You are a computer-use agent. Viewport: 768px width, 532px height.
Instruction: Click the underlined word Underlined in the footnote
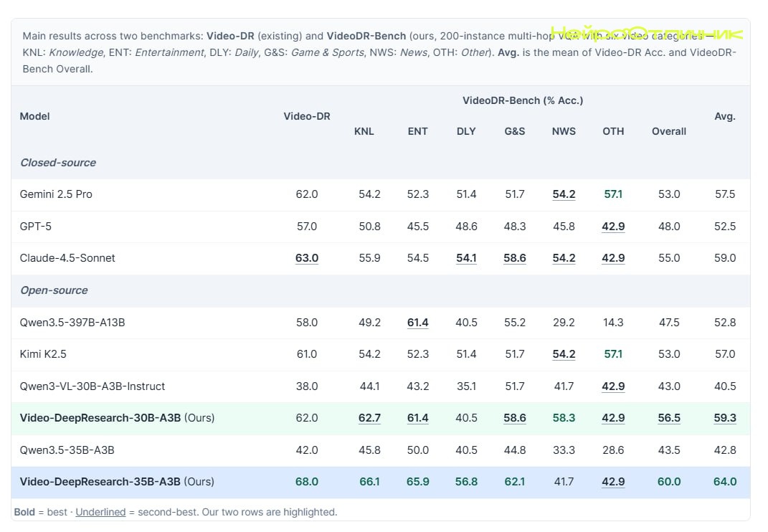(100, 512)
